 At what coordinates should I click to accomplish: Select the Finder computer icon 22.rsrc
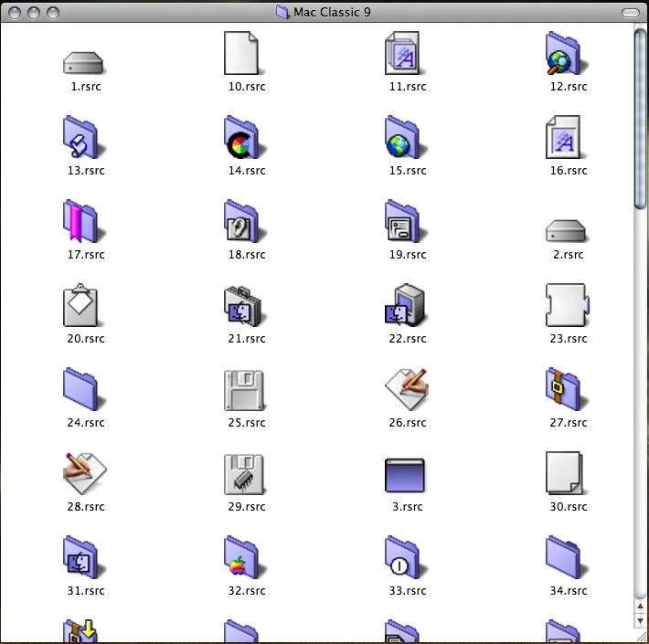(x=405, y=305)
